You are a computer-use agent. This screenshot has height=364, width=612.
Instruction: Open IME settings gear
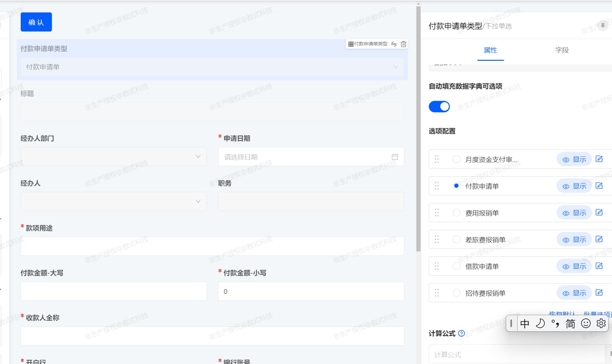[601, 324]
